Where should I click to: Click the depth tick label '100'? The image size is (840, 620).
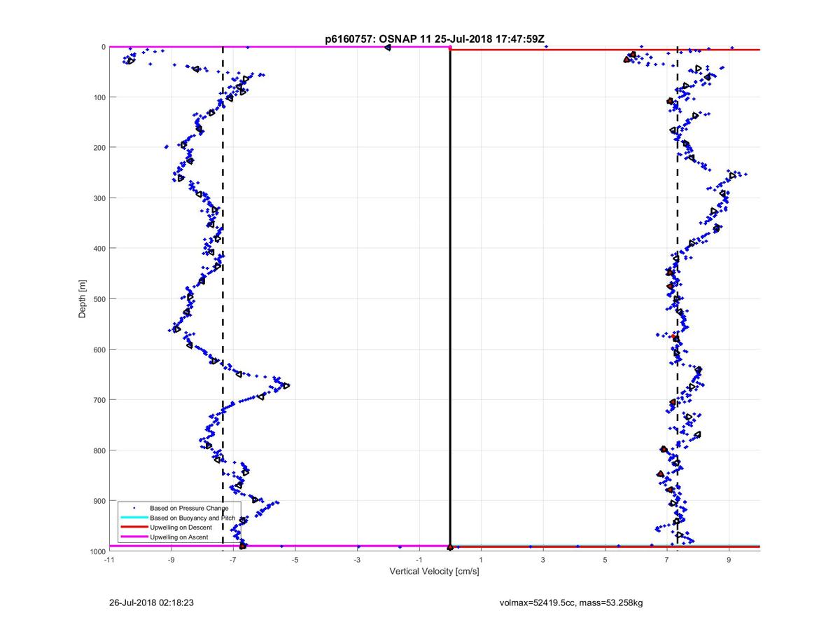point(100,97)
